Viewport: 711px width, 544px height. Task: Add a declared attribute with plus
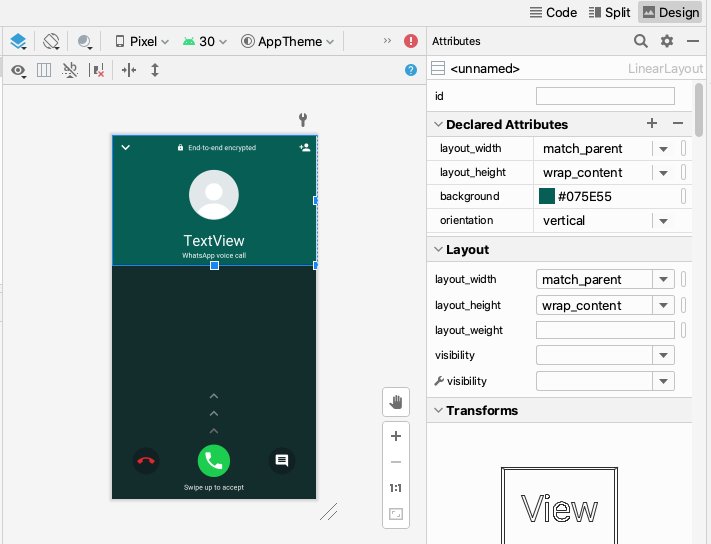652,123
